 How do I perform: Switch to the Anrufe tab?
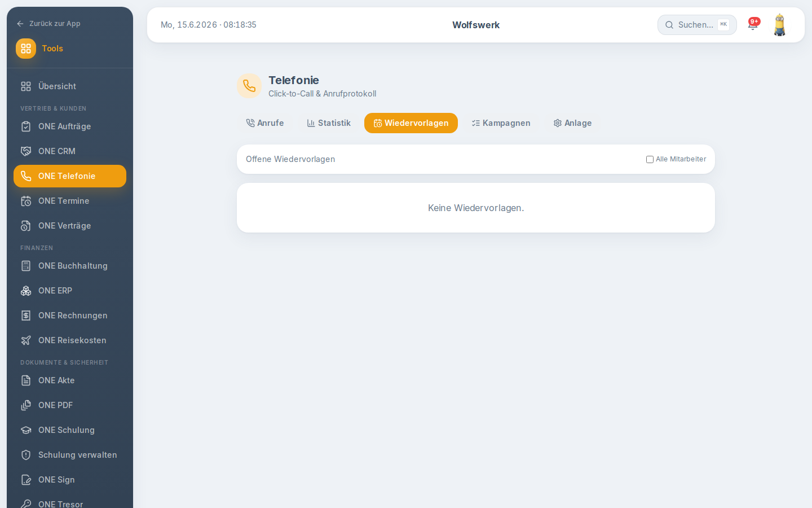(x=265, y=123)
